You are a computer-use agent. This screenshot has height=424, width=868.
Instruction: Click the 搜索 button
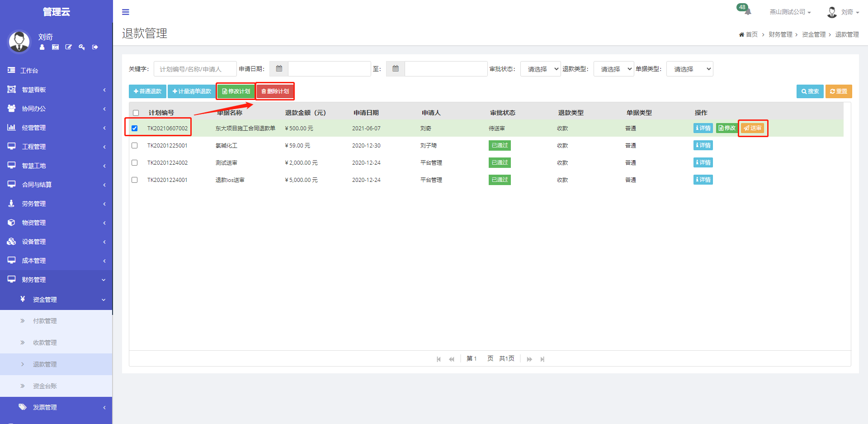tap(810, 91)
